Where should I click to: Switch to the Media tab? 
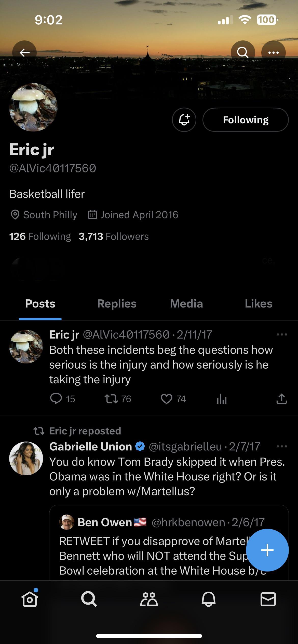click(x=186, y=304)
